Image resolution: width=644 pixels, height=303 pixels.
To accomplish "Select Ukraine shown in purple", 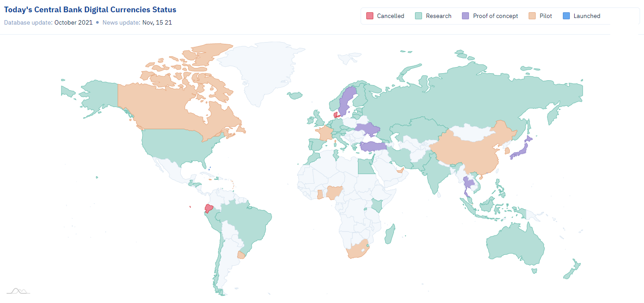I will (369, 128).
